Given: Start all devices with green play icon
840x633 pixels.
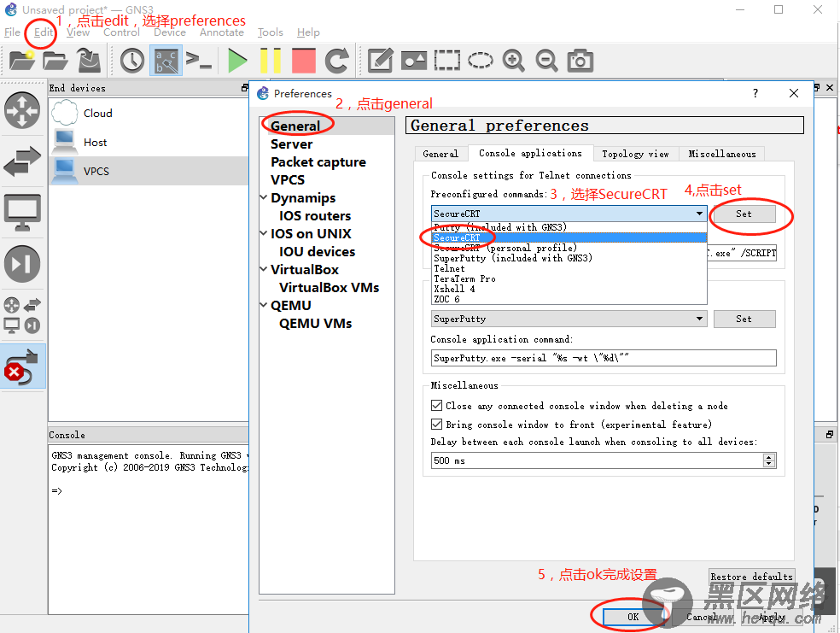Looking at the screenshot, I should pyautogui.click(x=237, y=60).
